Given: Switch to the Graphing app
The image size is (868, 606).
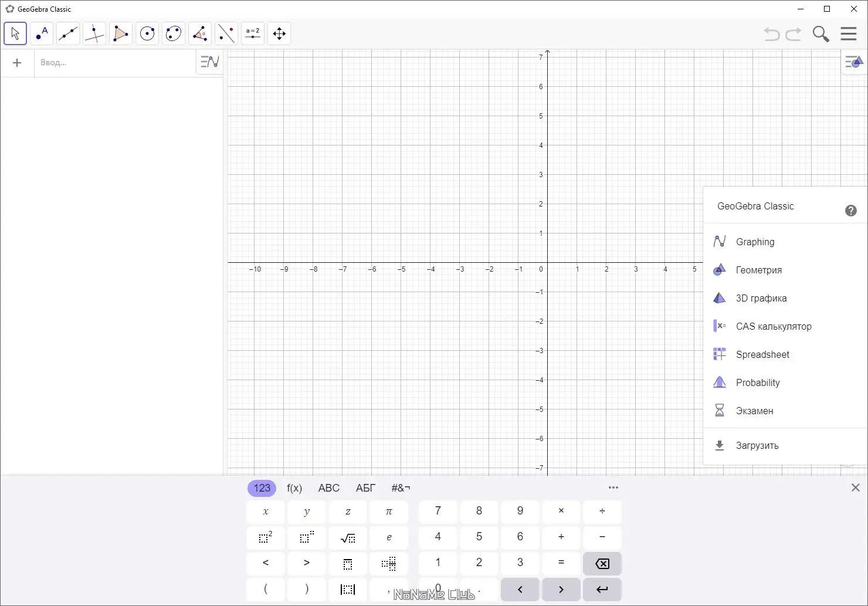Looking at the screenshot, I should [x=785, y=242].
